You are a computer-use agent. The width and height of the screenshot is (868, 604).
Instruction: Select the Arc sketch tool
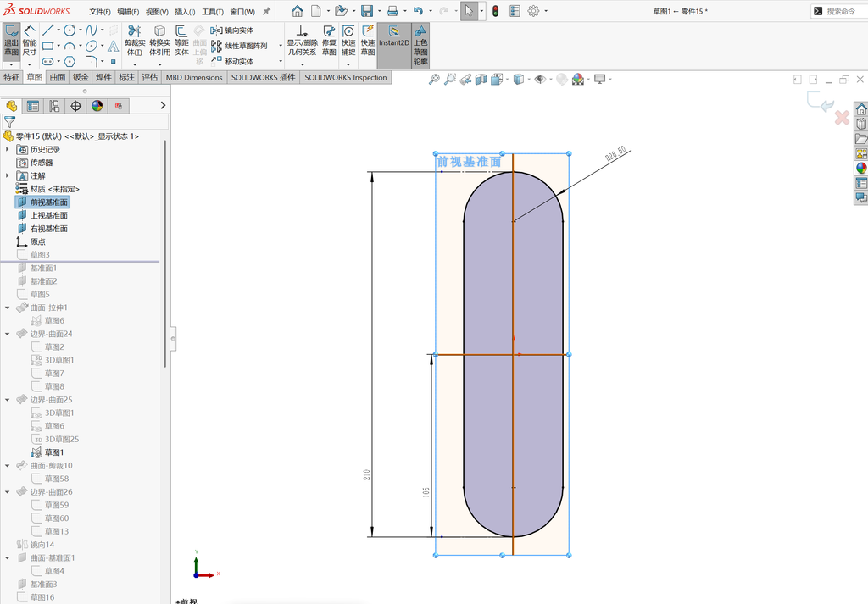click(70, 46)
